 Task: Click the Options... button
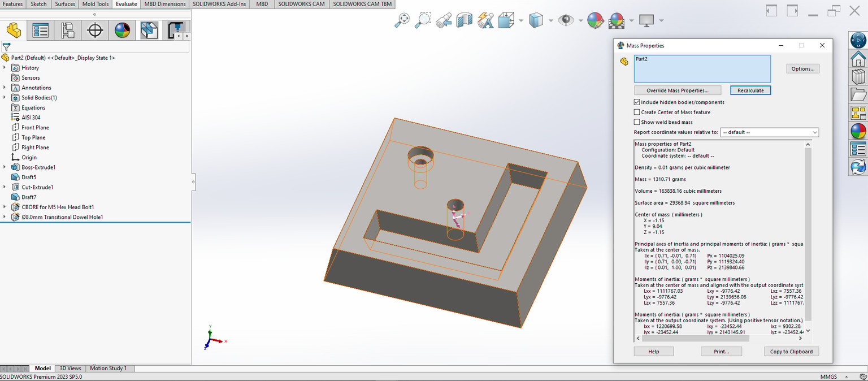pos(802,68)
